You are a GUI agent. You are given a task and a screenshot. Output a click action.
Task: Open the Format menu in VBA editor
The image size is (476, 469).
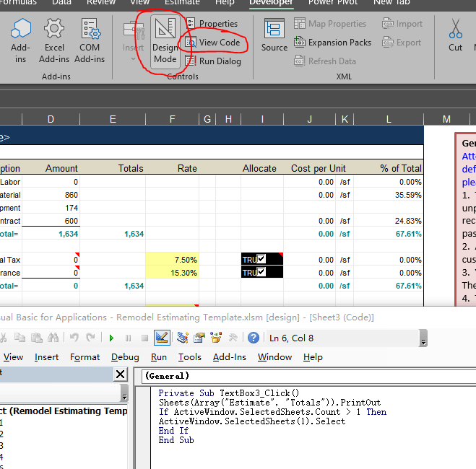85,357
